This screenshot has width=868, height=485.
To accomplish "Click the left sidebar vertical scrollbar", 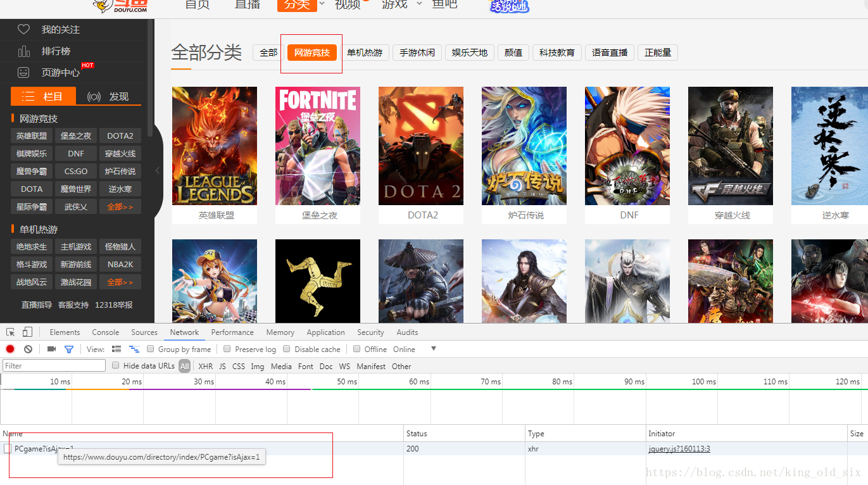I will pos(150,77).
